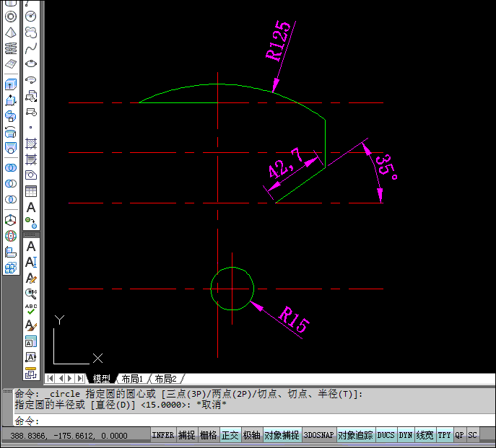Select the Revolve tool

[x=11, y=132]
